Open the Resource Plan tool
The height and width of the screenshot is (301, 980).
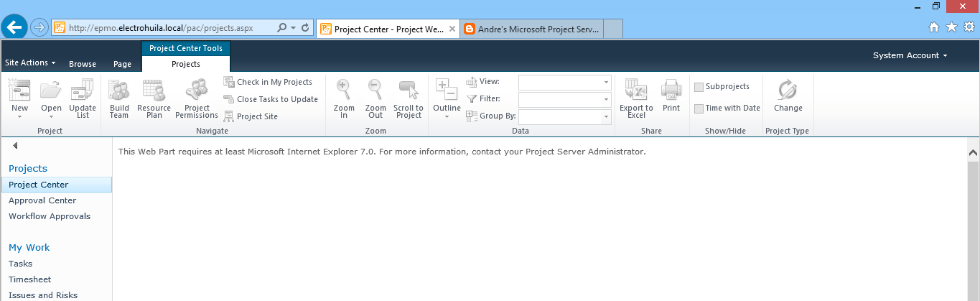click(154, 91)
